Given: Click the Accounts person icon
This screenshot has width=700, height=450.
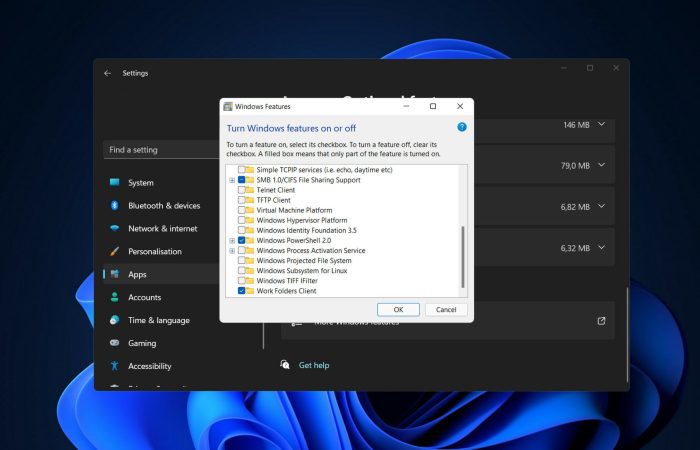Looking at the screenshot, I should coord(115,297).
